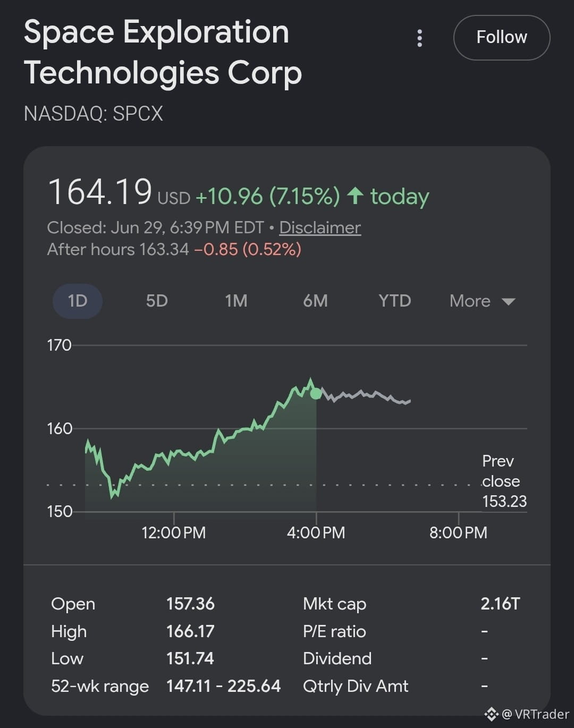Viewport: 574px width, 728px height.
Task: Open the three-dot more options menu
Action: [x=420, y=38]
